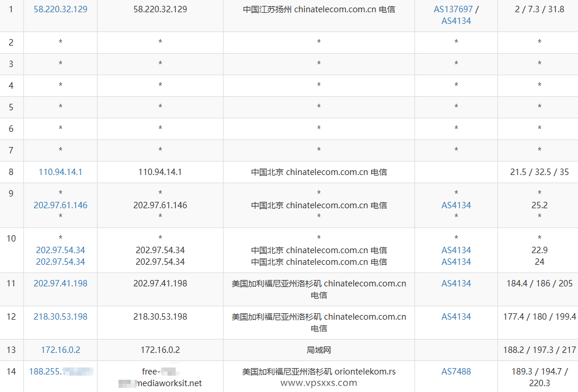Viewport: 578px width, 392px height.
Task: Select latency text 21.5 / 32.5 / 35
Action: (x=539, y=172)
